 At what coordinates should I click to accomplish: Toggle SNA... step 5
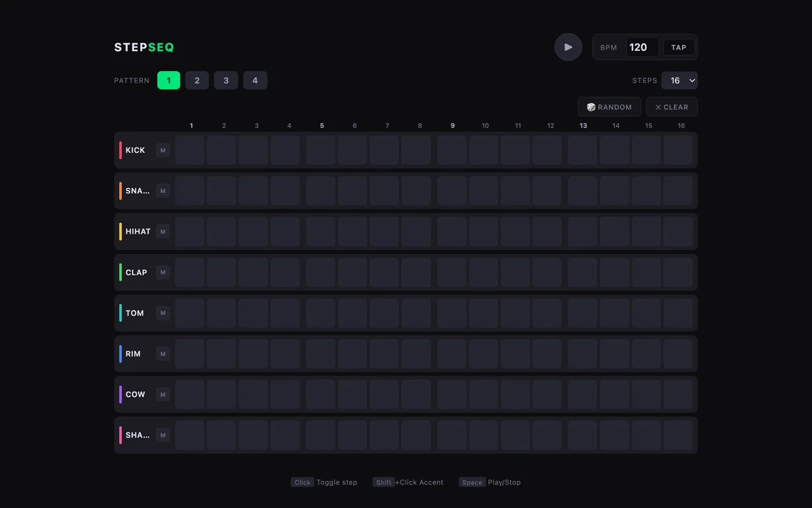click(x=321, y=191)
